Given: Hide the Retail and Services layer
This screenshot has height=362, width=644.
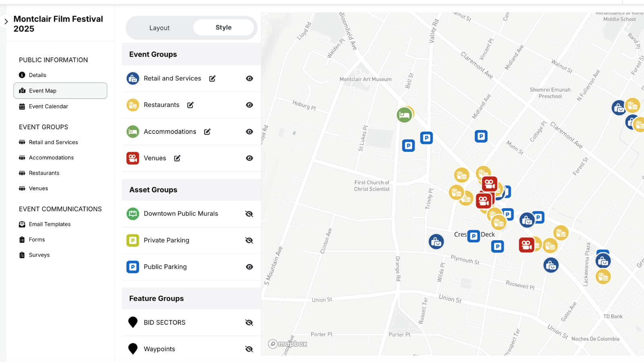Looking at the screenshot, I should 250,78.
